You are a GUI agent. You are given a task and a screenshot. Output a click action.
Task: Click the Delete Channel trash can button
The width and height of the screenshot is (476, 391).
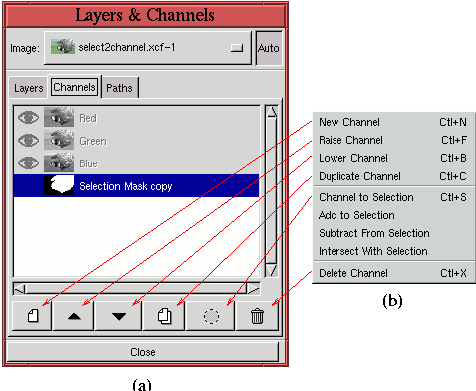257,316
